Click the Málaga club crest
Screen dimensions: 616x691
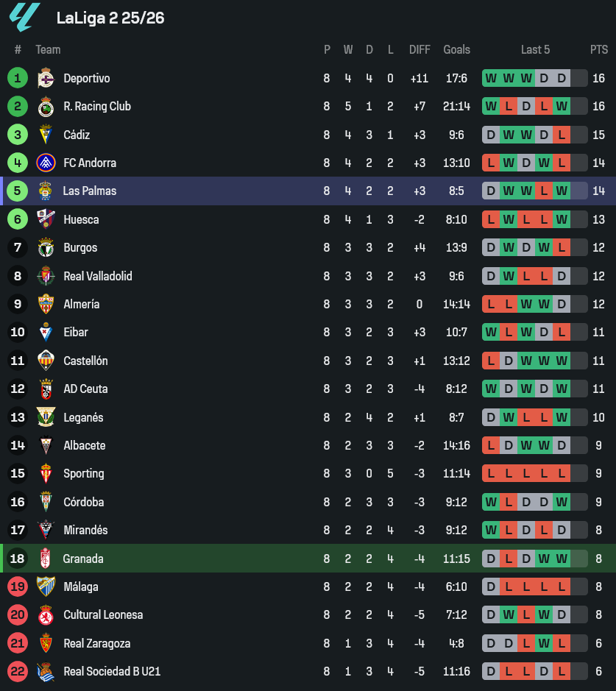tap(46, 587)
